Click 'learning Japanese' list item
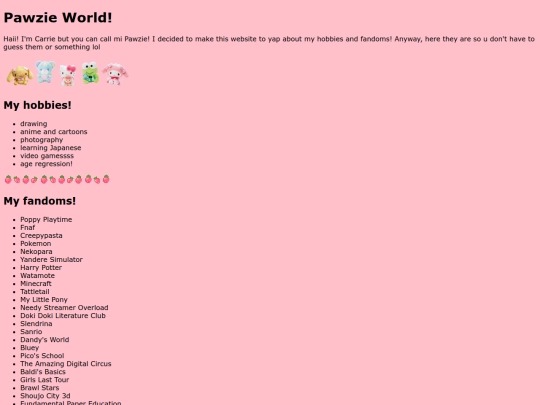 coord(51,148)
